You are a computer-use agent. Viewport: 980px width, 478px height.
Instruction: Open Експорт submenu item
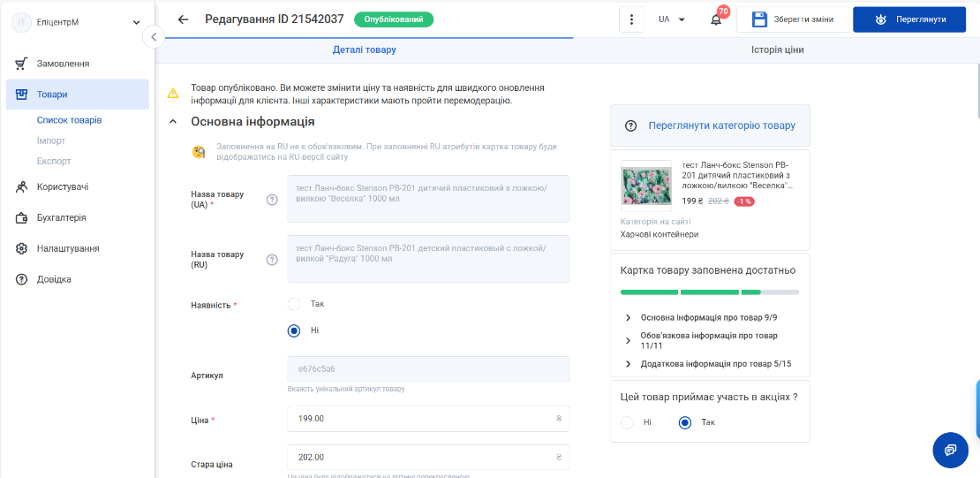pyautogui.click(x=54, y=161)
